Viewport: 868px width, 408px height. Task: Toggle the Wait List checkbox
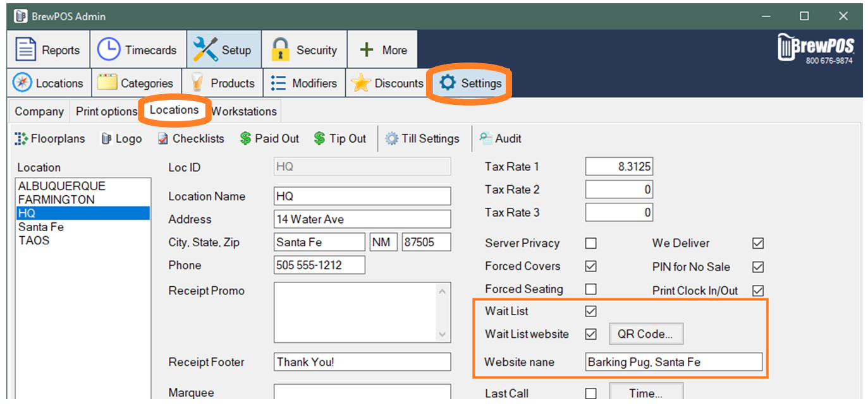point(591,311)
